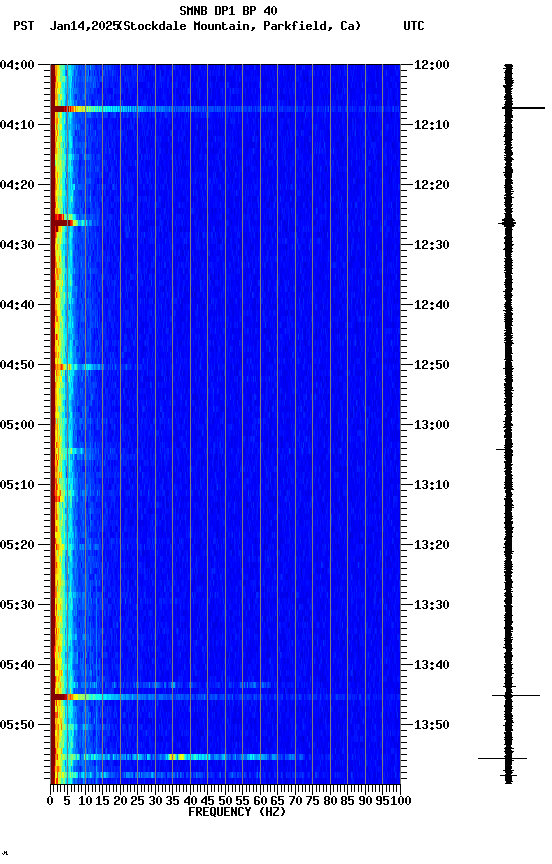Click the yellow 35 Hz spot near 05:55
The image size is (552, 864).
(177, 757)
